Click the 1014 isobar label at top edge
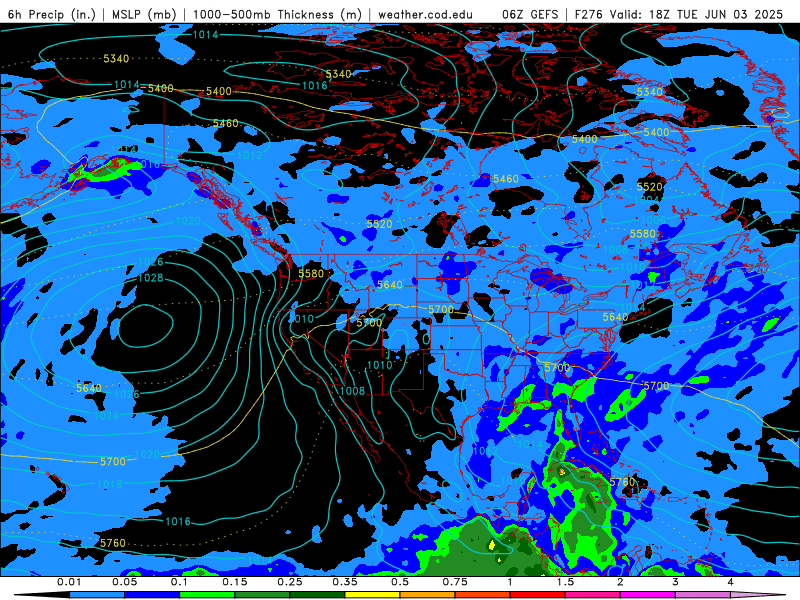The image size is (800, 600). (206, 35)
